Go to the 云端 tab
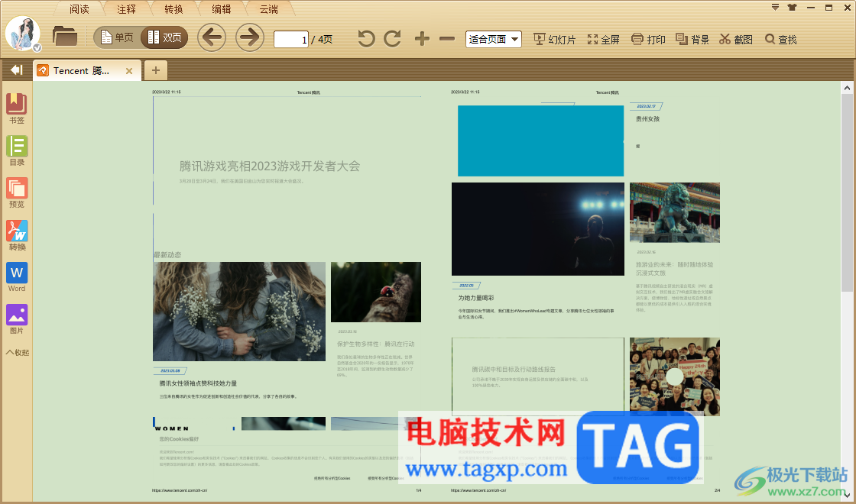 tap(268, 9)
